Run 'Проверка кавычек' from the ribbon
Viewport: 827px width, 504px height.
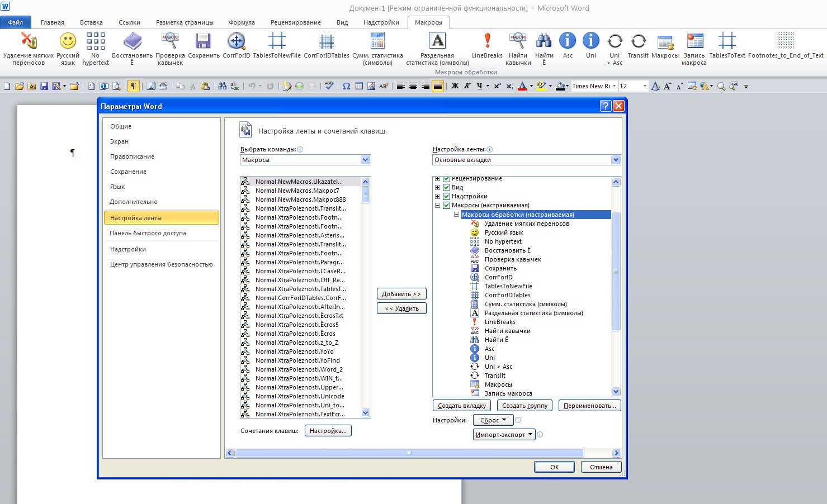coord(170,49)
